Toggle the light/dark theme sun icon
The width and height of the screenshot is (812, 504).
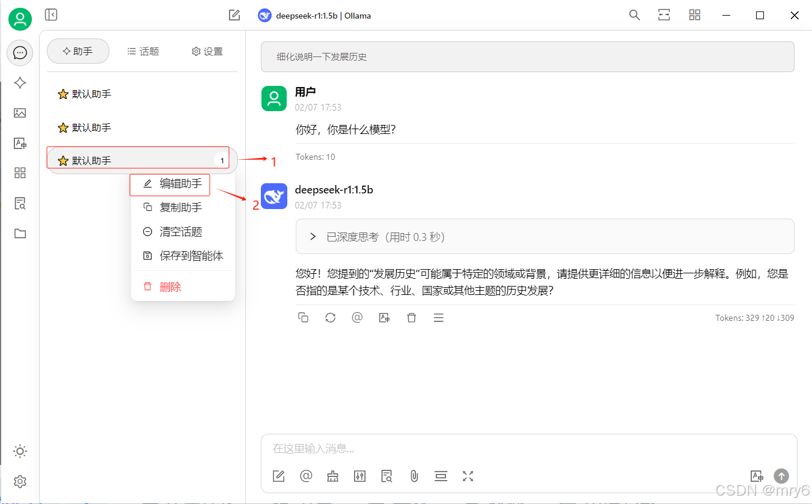tap(20, 451)
